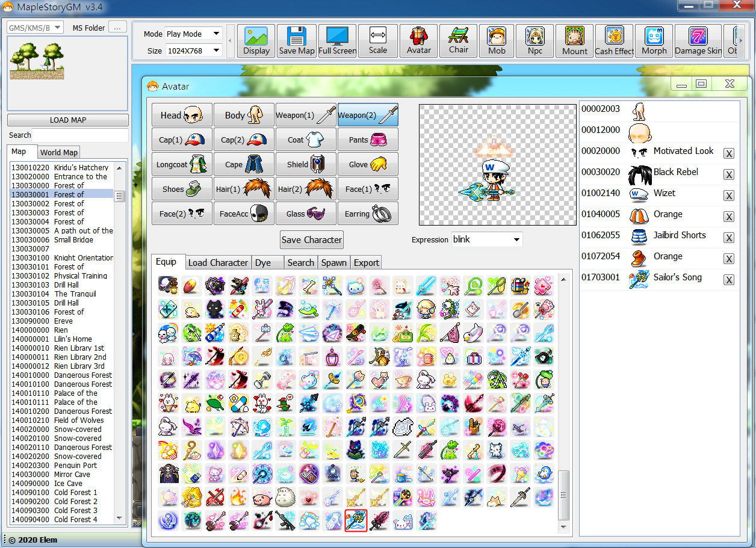Select the Glove category
The width and height of the screenshot is (756, 548).
point(368,164)
